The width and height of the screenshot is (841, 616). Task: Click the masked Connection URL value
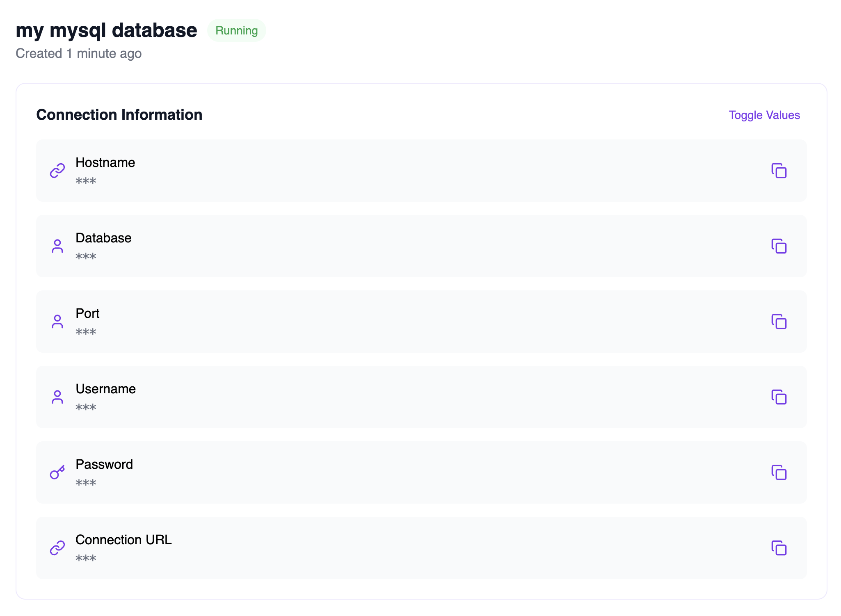86,558
